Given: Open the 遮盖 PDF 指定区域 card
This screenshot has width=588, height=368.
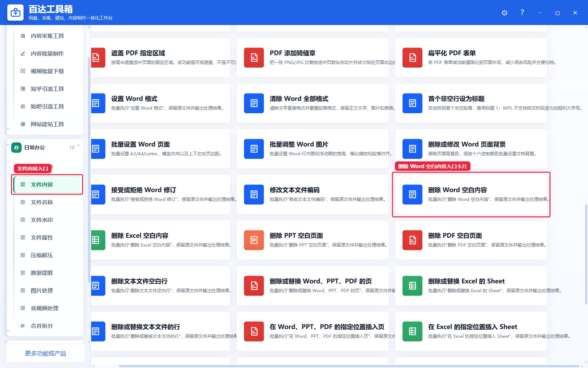Looking at the screenshot, I should (x=161, y=57).
